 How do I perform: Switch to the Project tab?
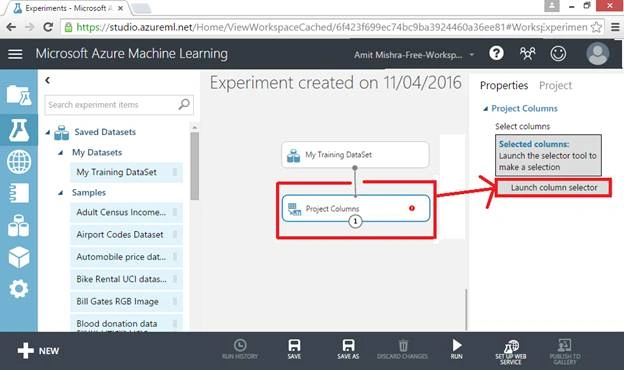556,86
